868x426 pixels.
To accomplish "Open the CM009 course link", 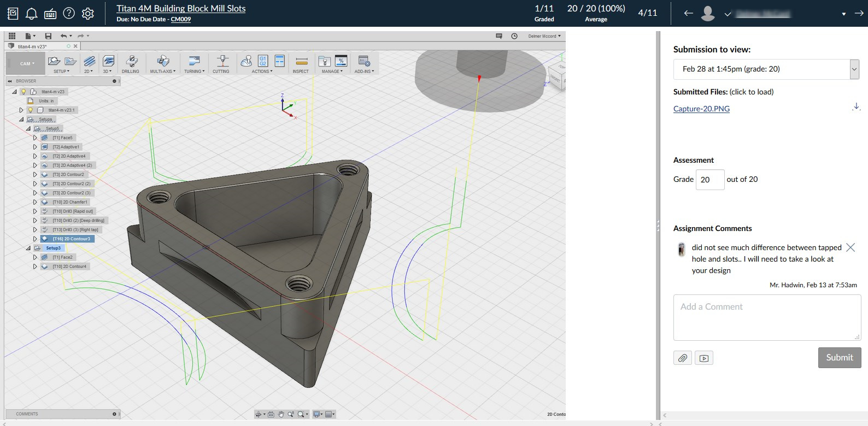I will click(180, 19).
